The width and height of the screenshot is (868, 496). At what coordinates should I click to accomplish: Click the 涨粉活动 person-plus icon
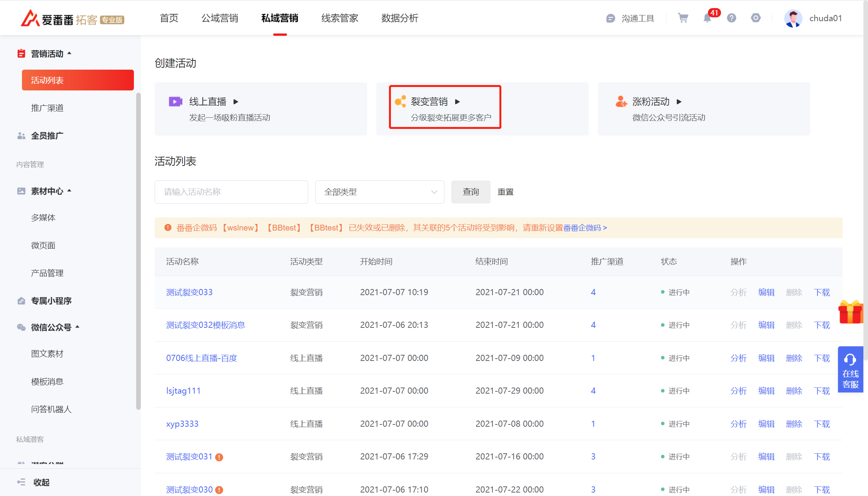point(621,102)
